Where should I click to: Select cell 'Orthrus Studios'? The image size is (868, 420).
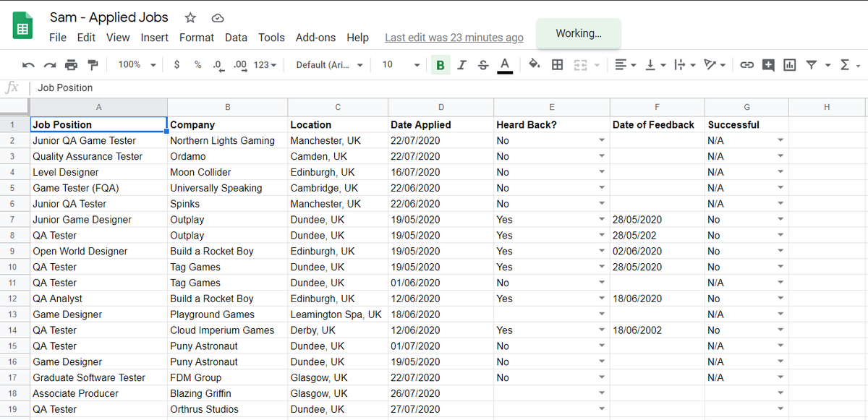pos(227,409)
